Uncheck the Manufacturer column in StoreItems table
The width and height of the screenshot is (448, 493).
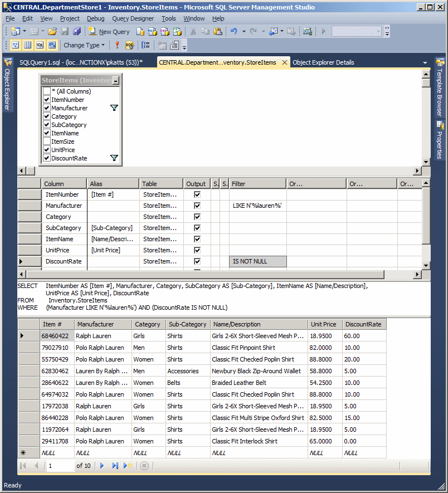pyautogui.click(x=47, y=108)
